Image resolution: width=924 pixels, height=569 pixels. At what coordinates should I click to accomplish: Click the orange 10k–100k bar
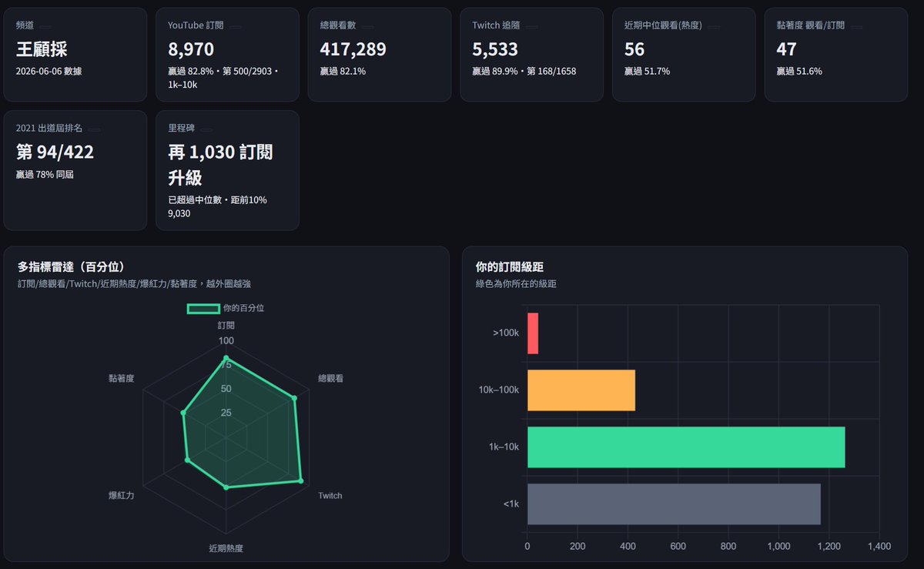pyautogui.click(x=581, y=390)
